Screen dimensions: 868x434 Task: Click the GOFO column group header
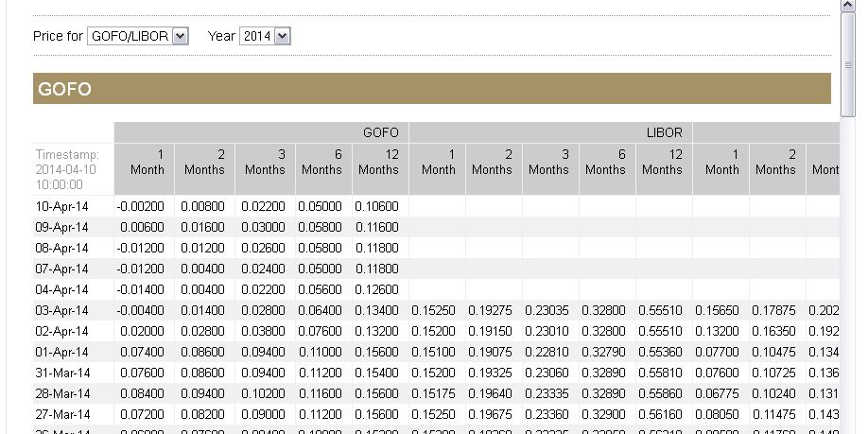[261, 133]
